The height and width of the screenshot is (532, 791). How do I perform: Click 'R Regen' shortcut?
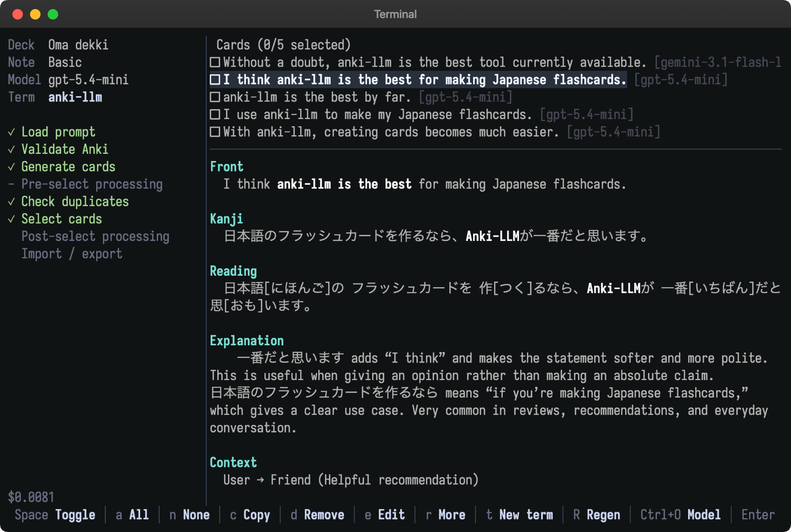[597, 515]
